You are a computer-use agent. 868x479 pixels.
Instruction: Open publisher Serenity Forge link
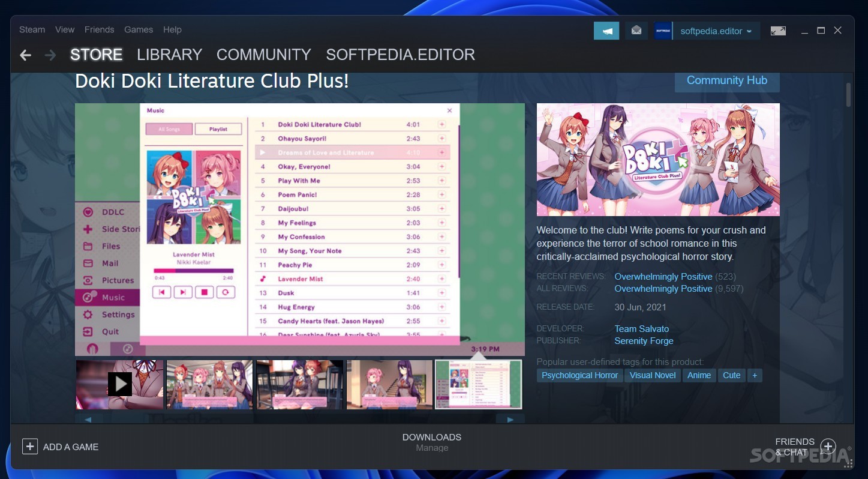pyautogui.click(x=644, y=341)
